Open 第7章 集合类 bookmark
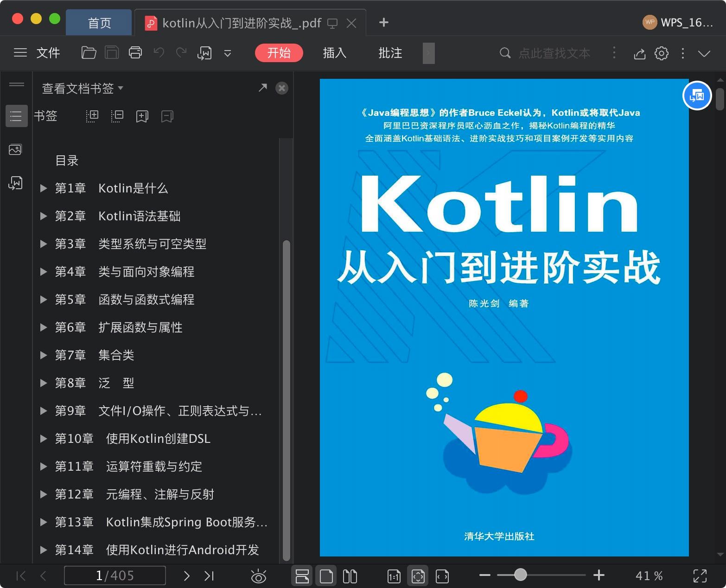 point(95,355)
